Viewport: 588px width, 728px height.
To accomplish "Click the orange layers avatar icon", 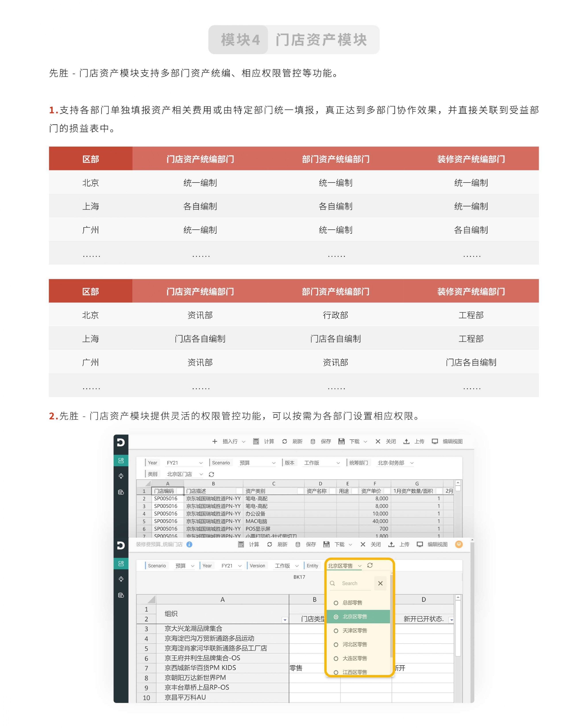I will click(459, 544).
